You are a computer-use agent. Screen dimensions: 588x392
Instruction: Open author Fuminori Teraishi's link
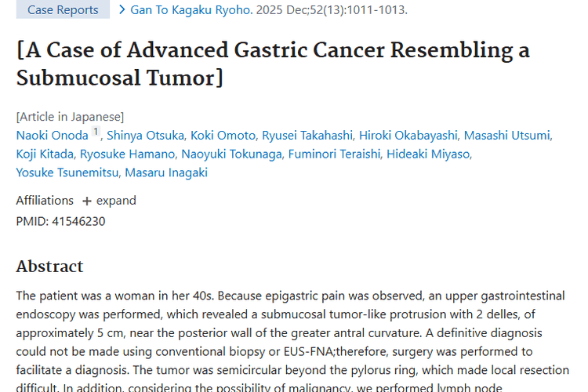click(335, 154)
